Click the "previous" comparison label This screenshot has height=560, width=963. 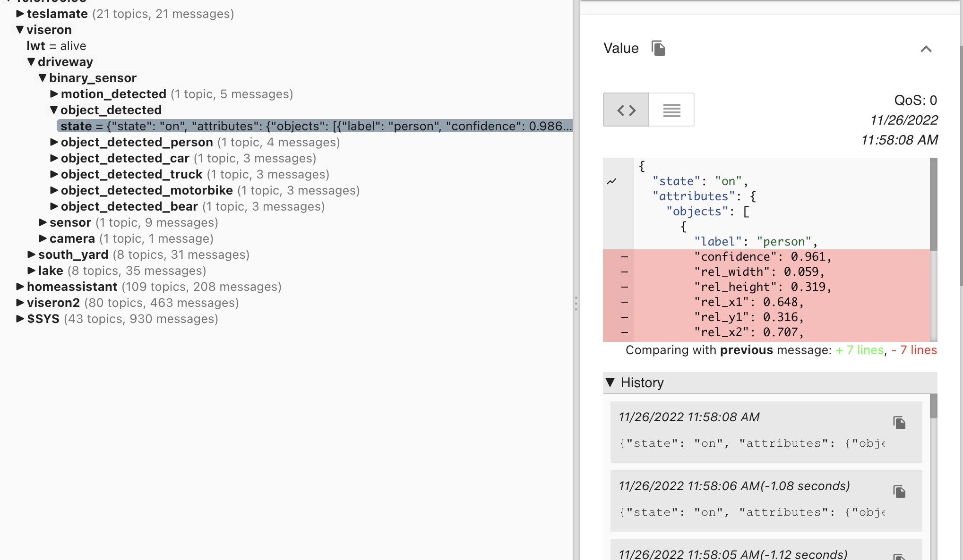click(x=746, y=350)
